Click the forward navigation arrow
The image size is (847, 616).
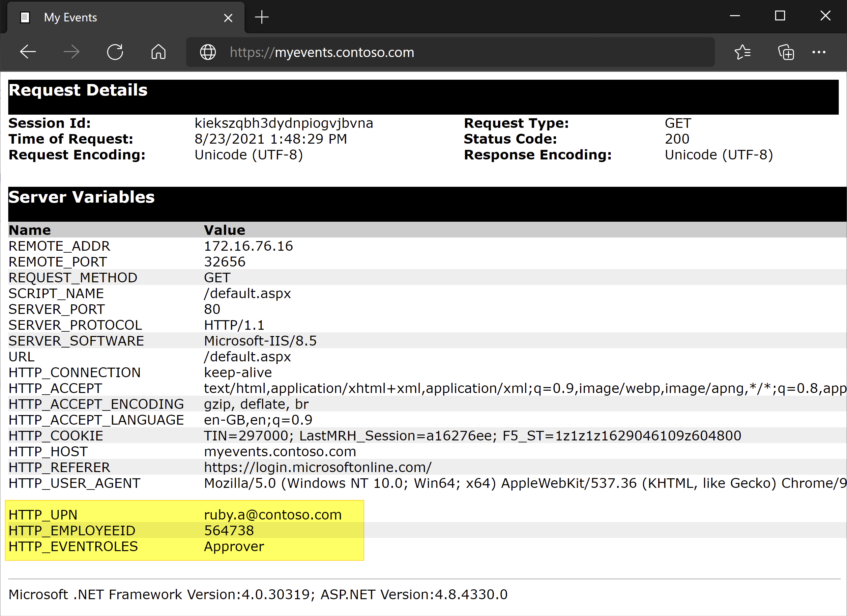[x=71, y=52]
